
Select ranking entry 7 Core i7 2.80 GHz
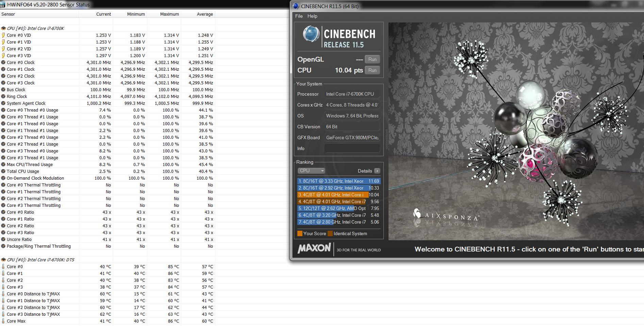[339, 222]
